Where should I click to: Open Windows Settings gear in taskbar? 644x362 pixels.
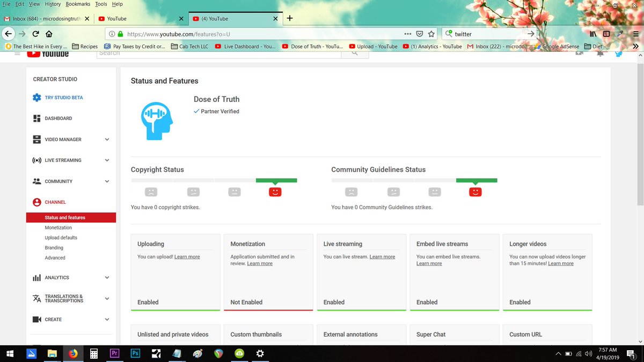[x=260, y=353]
